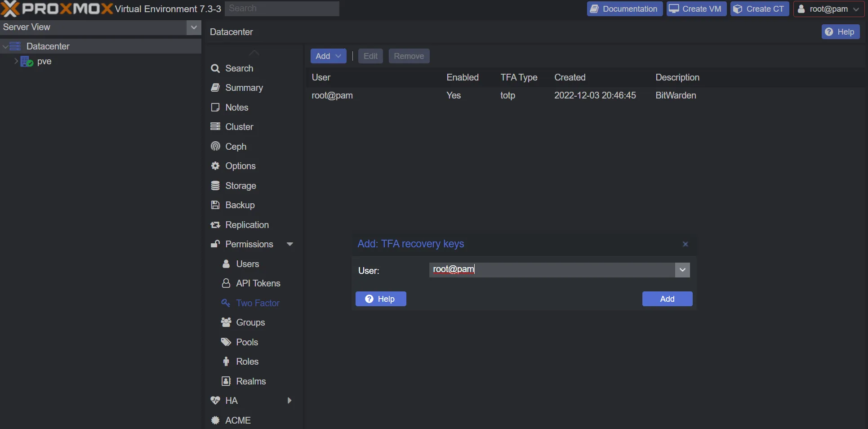The height and width of the screenshot is (429, 868).
Task: Open the Server View selector dropdown
Action: pyautogui.click(x=193, y=27)
